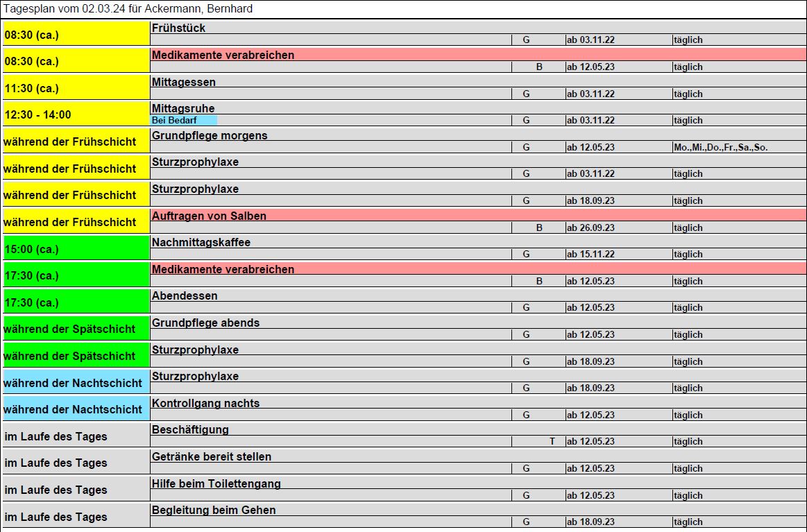Click the blue Bei Bedarf label
The height and width of the screenshot is (532, 807).
[x=184, y=121]
